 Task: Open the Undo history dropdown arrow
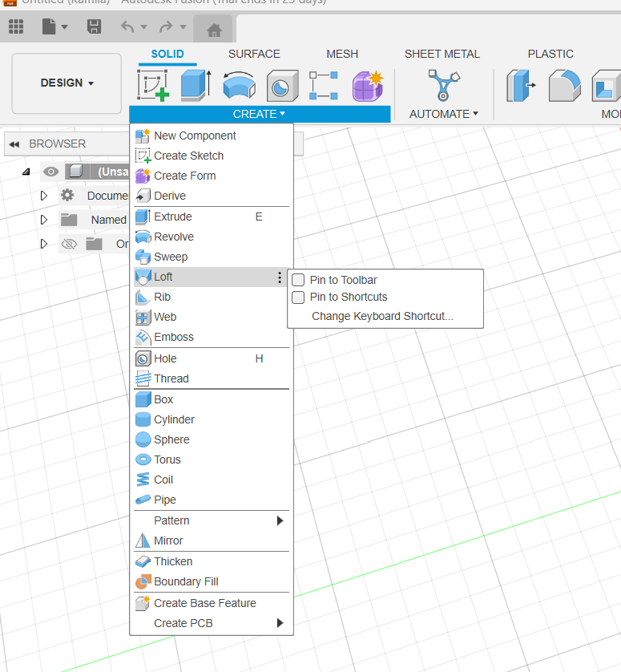[144, 27]
